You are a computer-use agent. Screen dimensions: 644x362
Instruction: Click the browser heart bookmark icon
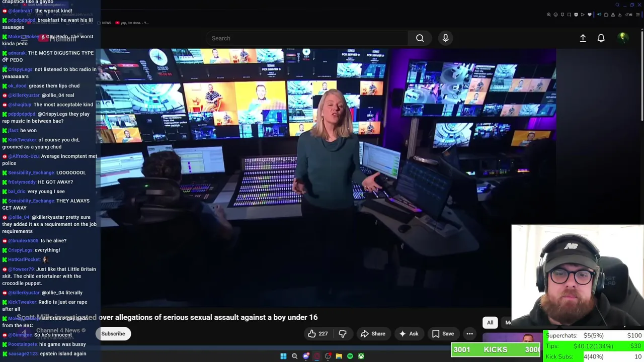coord(590,15)
